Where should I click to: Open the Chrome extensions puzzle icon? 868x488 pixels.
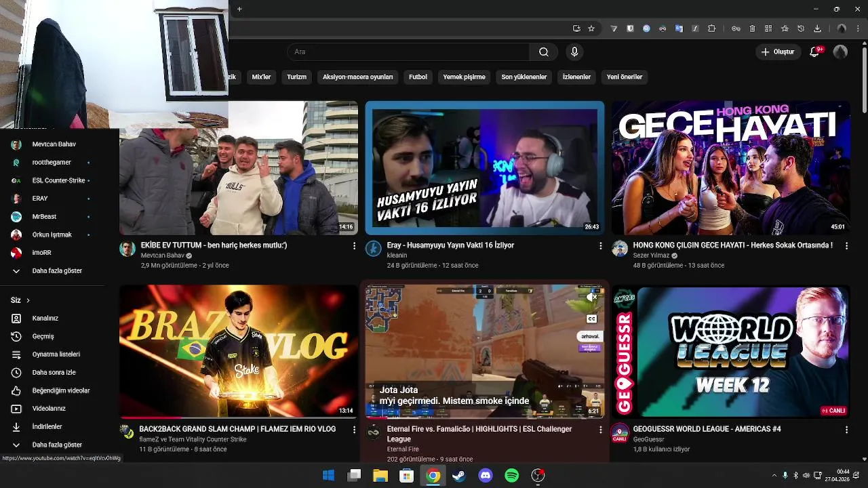tap(711, 28)
